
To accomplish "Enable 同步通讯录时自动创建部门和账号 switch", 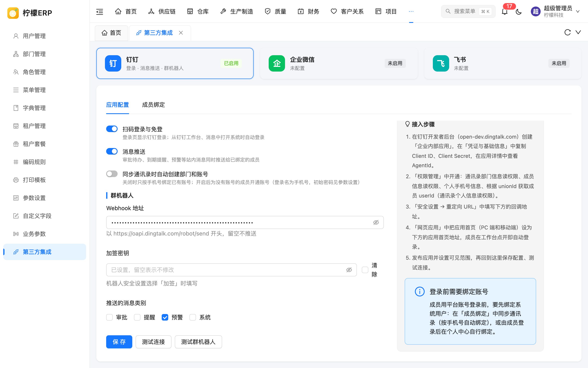I will pos(112,174).
